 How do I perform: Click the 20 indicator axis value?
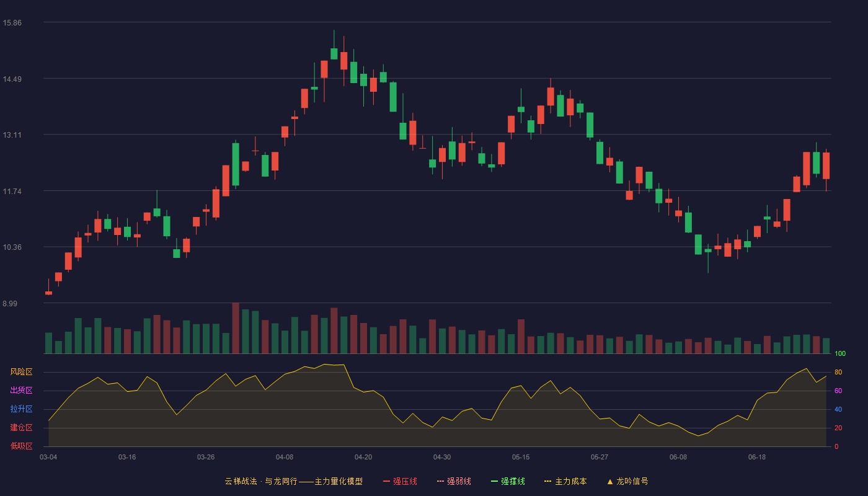(838, 428)
